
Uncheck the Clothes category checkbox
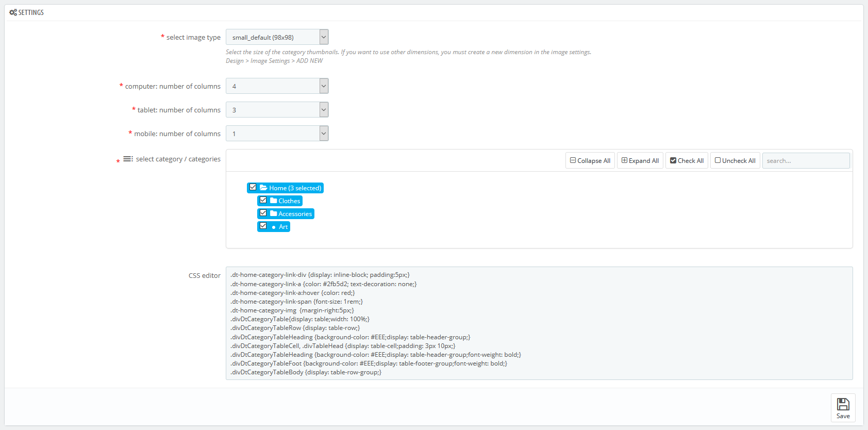263,200
